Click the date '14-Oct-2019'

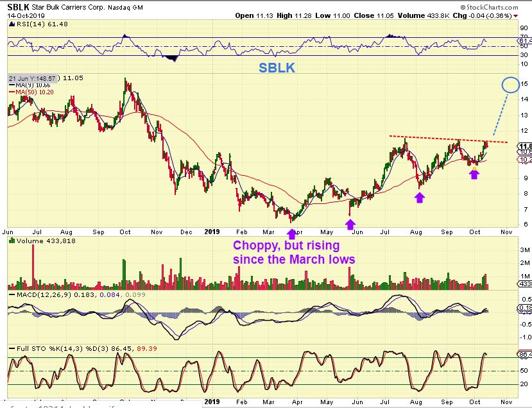[x=26, y=15]
